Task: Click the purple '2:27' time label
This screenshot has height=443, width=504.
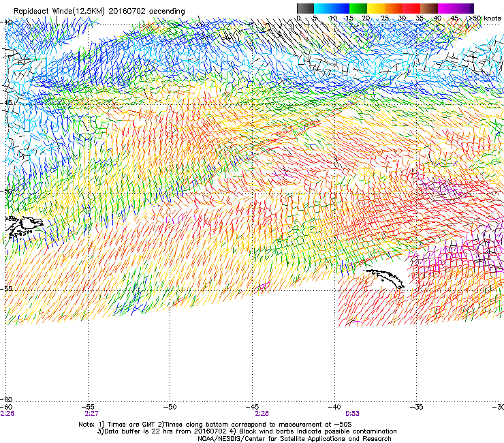Action: coord(91,414)
